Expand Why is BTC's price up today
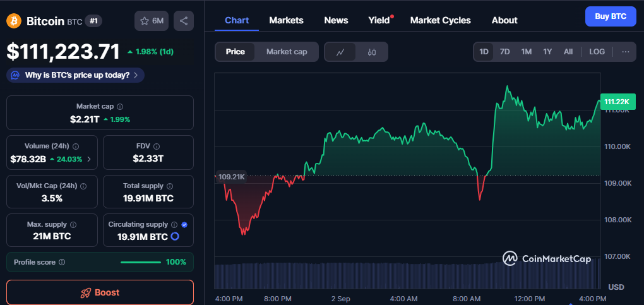 coord(76,75)
